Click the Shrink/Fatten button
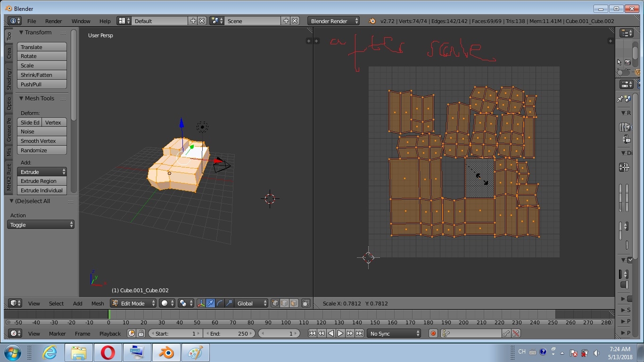Screen dimensions: 644x362 [42, 75]
